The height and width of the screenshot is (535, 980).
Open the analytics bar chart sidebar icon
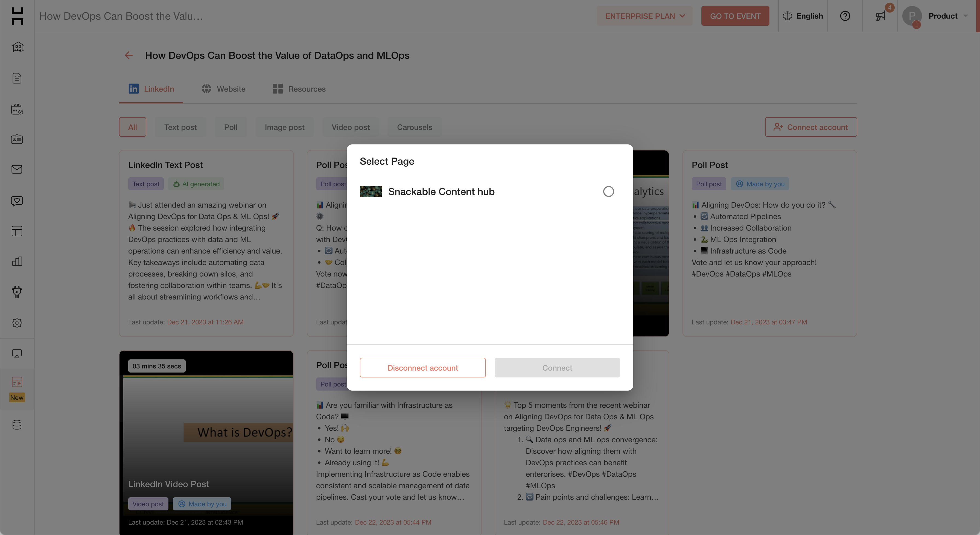(x=17, y=261)
